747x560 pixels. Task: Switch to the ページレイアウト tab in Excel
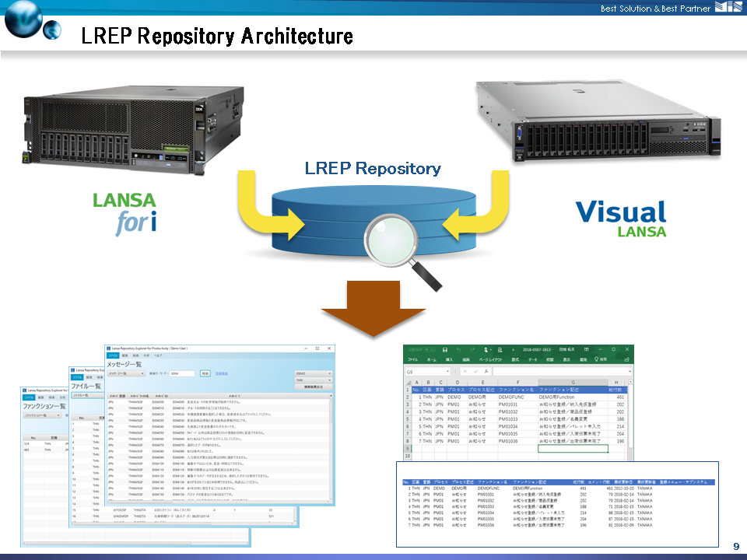point(491,359)
